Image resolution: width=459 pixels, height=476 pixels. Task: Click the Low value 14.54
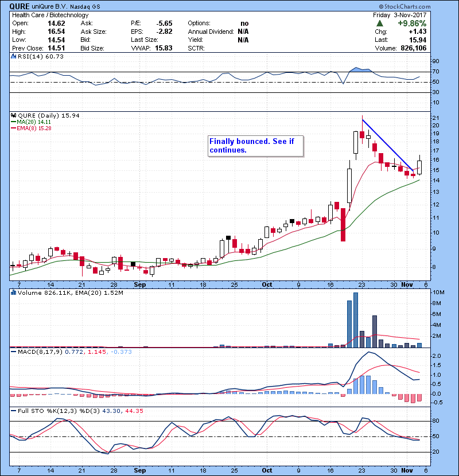[x=56, y=40]
